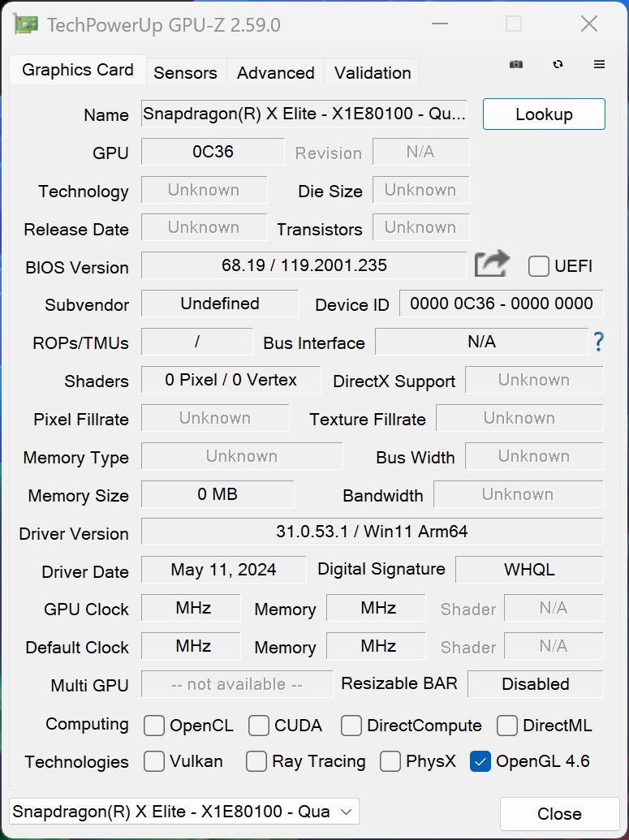Click the GPU field showing 0C36
Screen dimensions: 629x840
[x=213, y=152]
